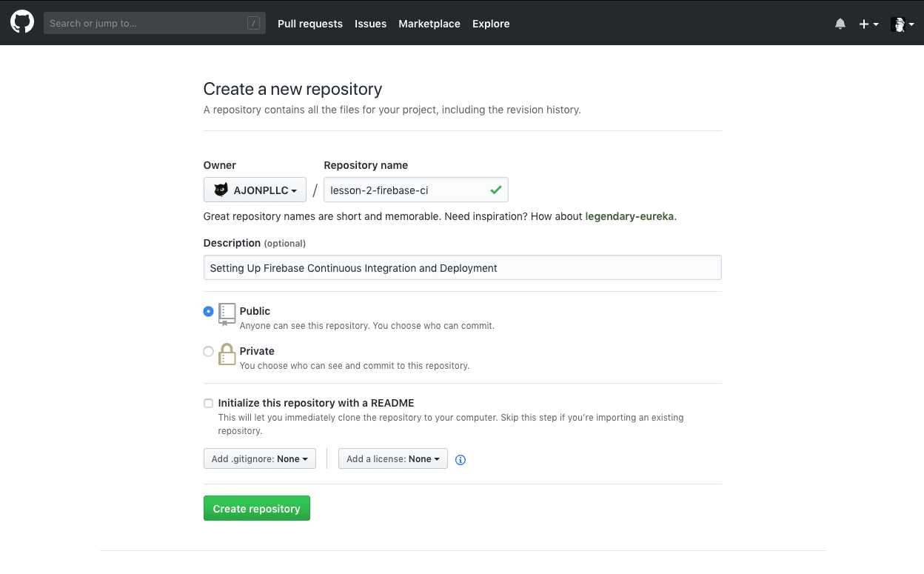Image resolution: width=924 pixels, height=574 pixels.
Task: Click the Repository name label
Action: coord(366,165)
